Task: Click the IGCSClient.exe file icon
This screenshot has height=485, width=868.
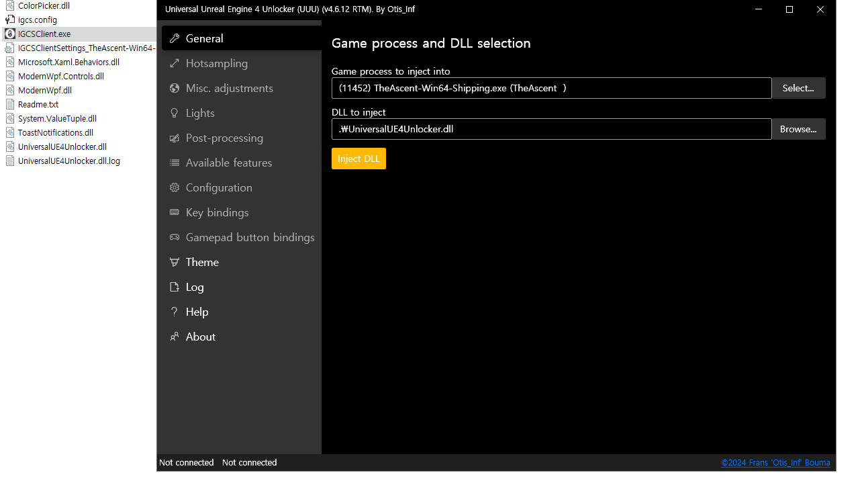Action: pyautogui.click(x=10, y=34)
